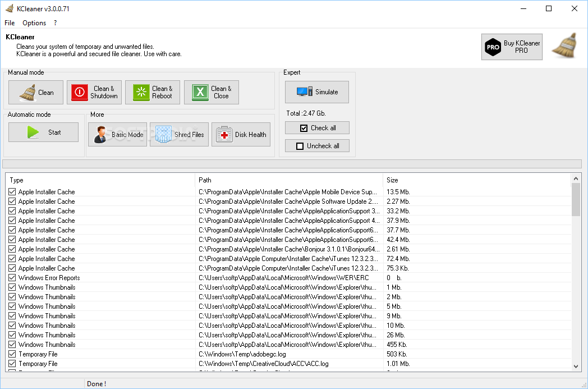588x389 pixels.
Task: Uncheck the 72.4 Mb iTunes cache checkbox
Action: [12, 258]
